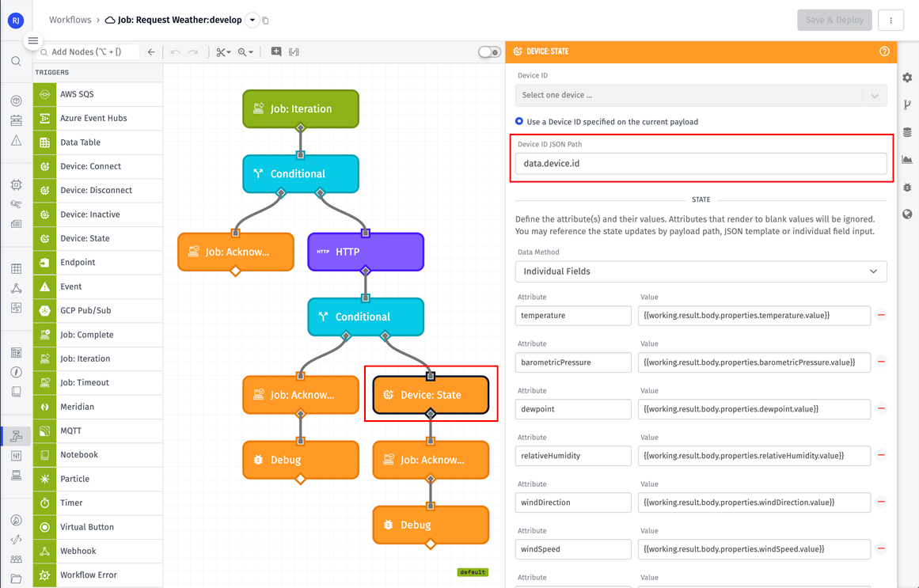Open the storage database tab
Viewport: 919px width, 588px height.
click(907, 132)
